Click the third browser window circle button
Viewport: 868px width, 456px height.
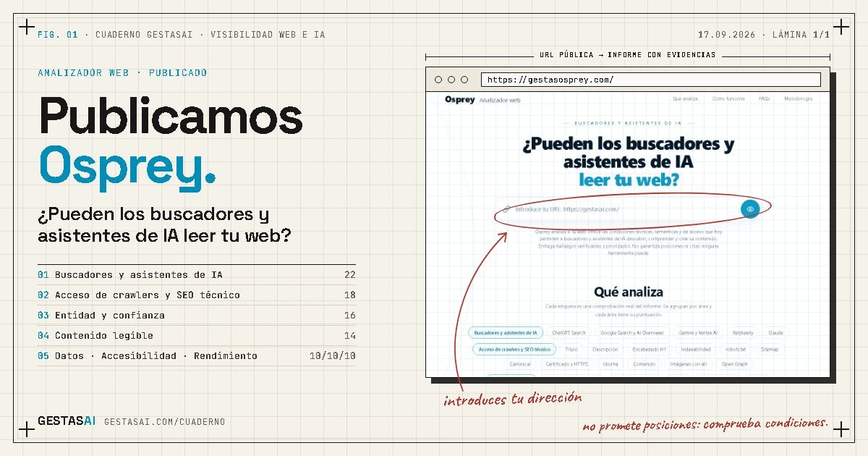pos(464,80)
